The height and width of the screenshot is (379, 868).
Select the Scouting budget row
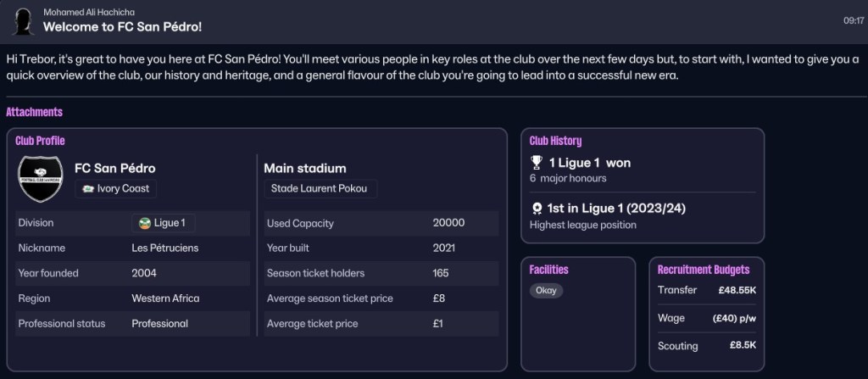click(x=707, y=346)
